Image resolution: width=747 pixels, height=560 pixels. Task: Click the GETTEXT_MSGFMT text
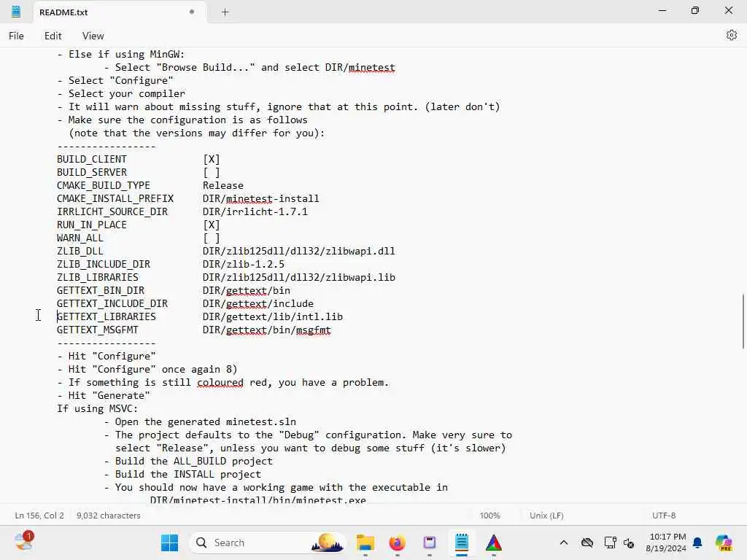(x=98, y=330)
